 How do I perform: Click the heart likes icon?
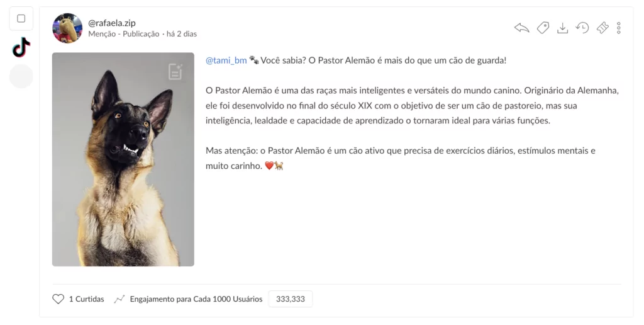[x=58, y=299]
